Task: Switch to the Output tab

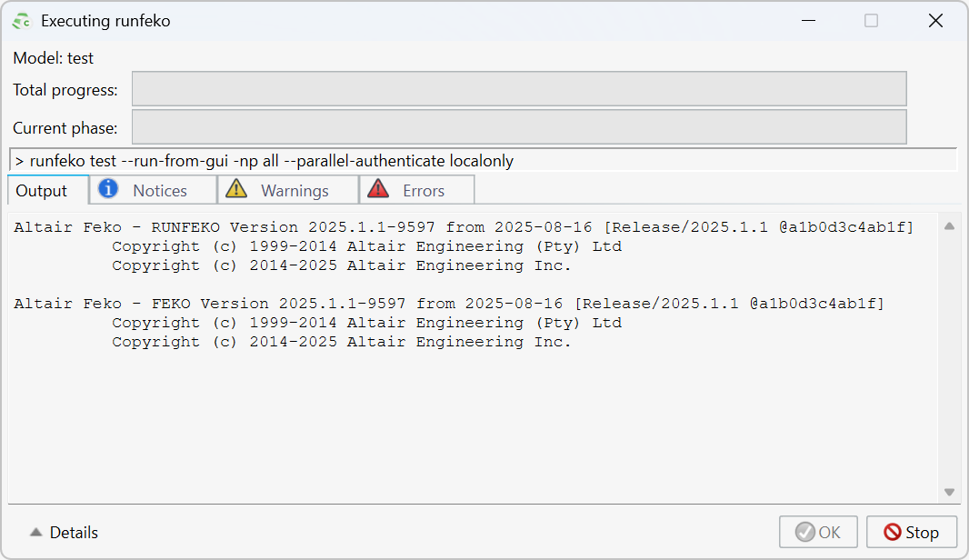Action: click(x=45, y=191)
